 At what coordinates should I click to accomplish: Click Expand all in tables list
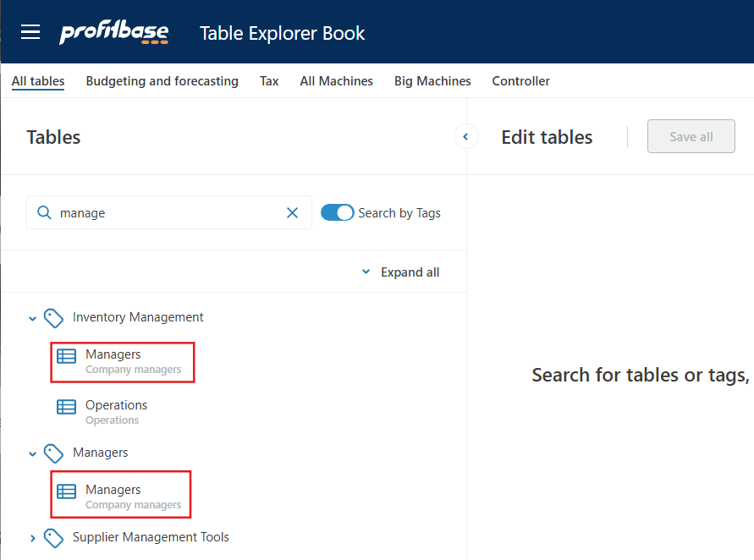click(401, 272)
